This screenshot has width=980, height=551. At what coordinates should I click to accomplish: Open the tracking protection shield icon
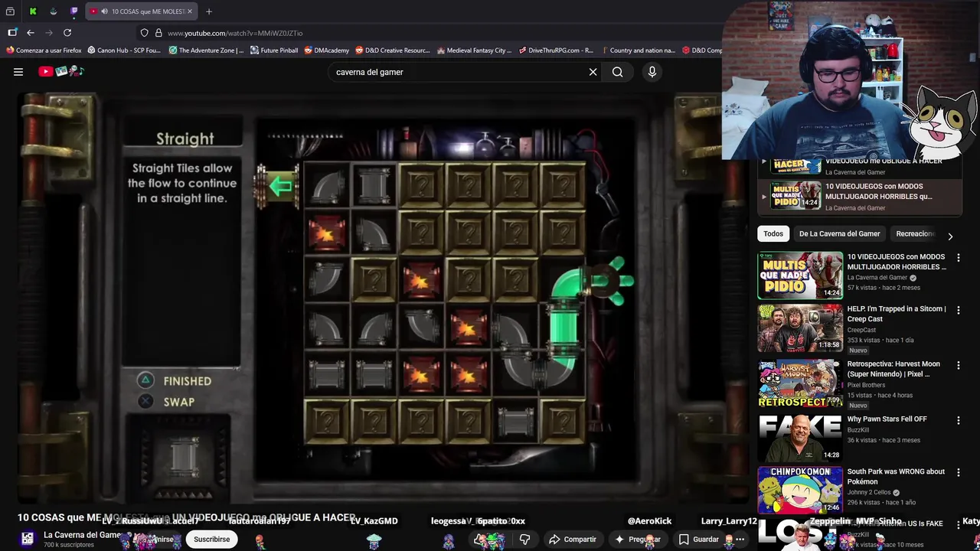144,33
